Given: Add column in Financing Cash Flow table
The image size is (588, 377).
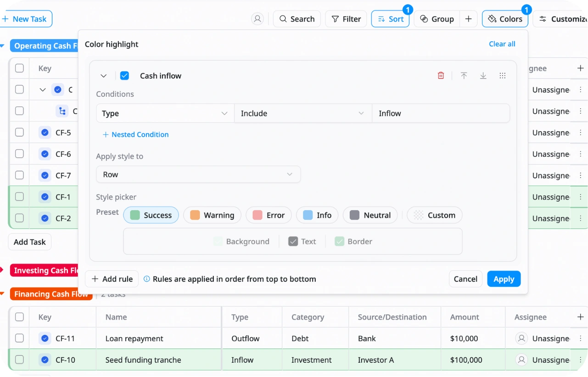Looking at the screenshot, I should [580, 317].
